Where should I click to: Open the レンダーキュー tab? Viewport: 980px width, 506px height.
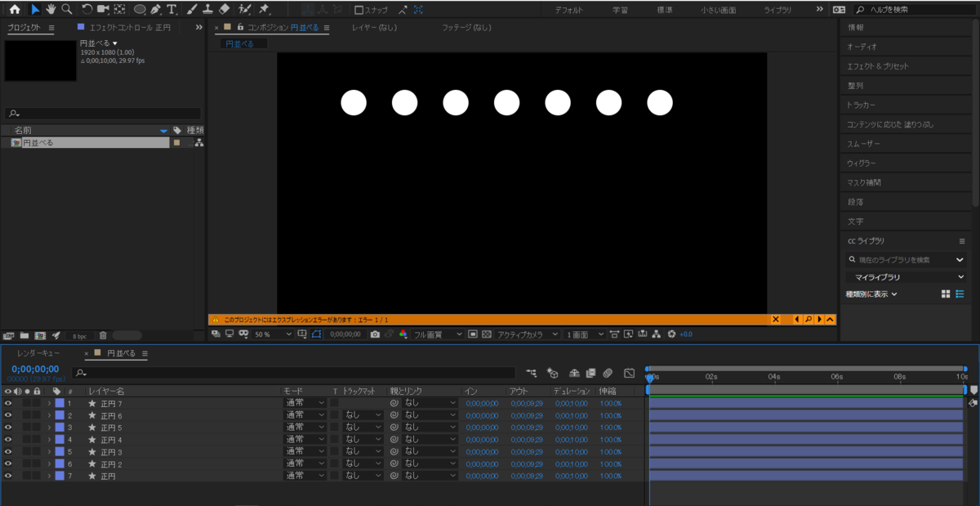(x=38, y=353)
